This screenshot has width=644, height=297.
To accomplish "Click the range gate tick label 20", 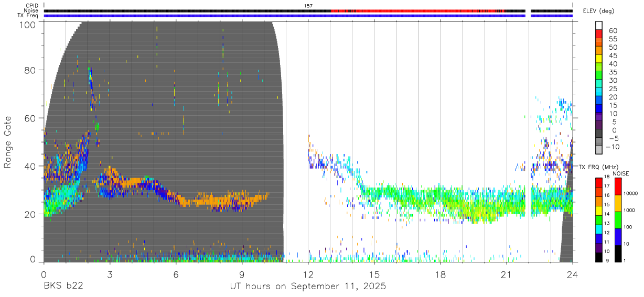I will pyautogui.click(x=30, y=214).
